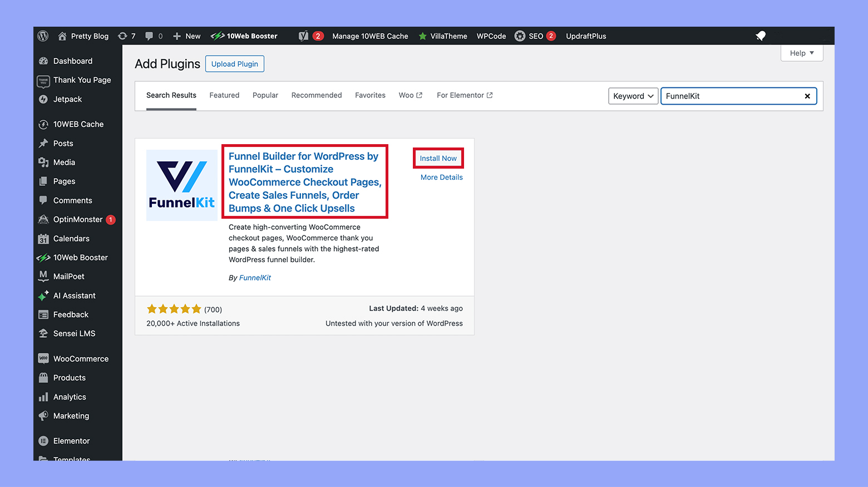Open the Jetpack admin panel
Viewport: 868px width, 487px height.
(x=43, y=99)
